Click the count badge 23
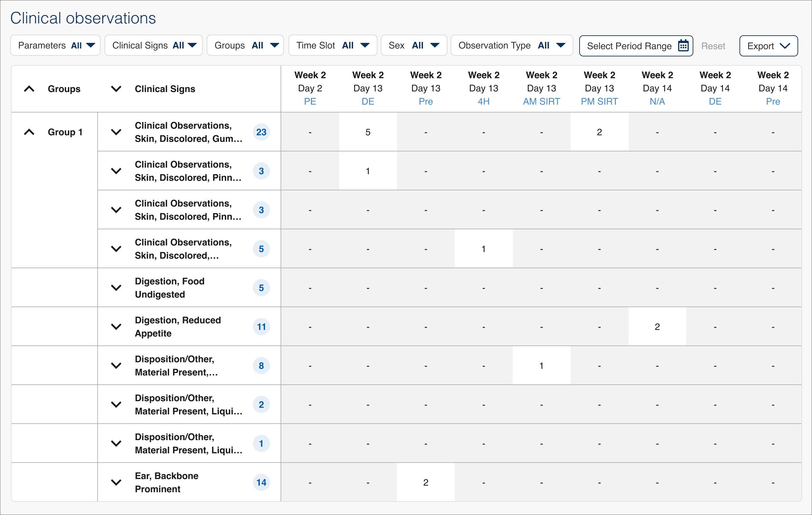The width and height of the screenshot is (812, 515). 261,132
